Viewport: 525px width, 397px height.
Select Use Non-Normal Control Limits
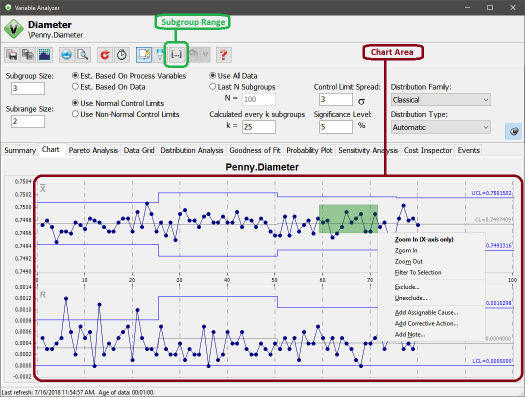click(x=126, y=114)
